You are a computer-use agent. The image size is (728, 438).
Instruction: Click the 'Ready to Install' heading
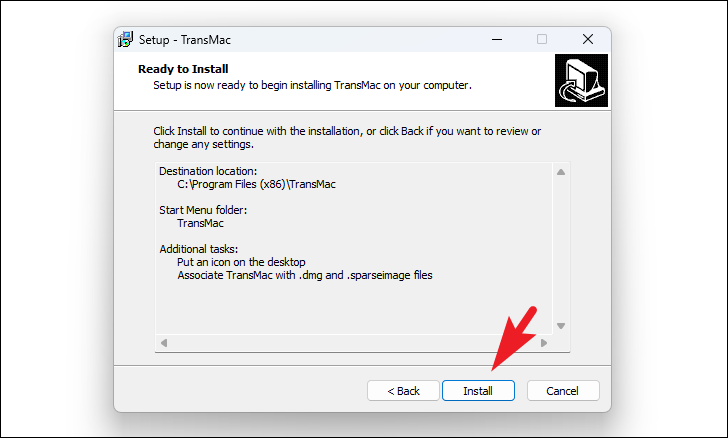click(x=183, y=69)
